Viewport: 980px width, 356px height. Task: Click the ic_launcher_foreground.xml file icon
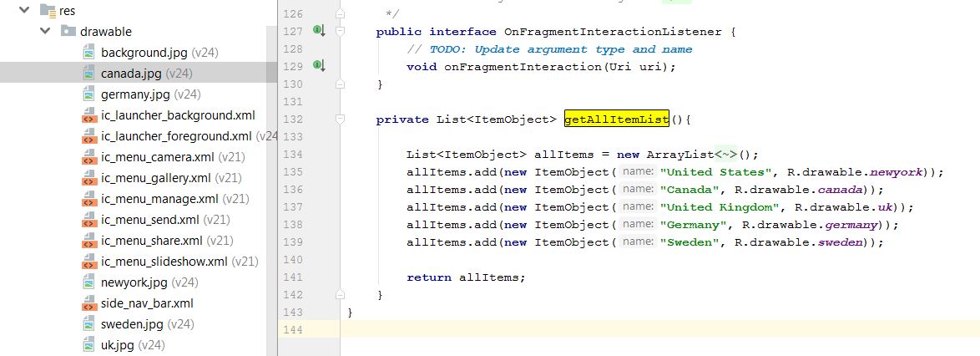[88, 135]
